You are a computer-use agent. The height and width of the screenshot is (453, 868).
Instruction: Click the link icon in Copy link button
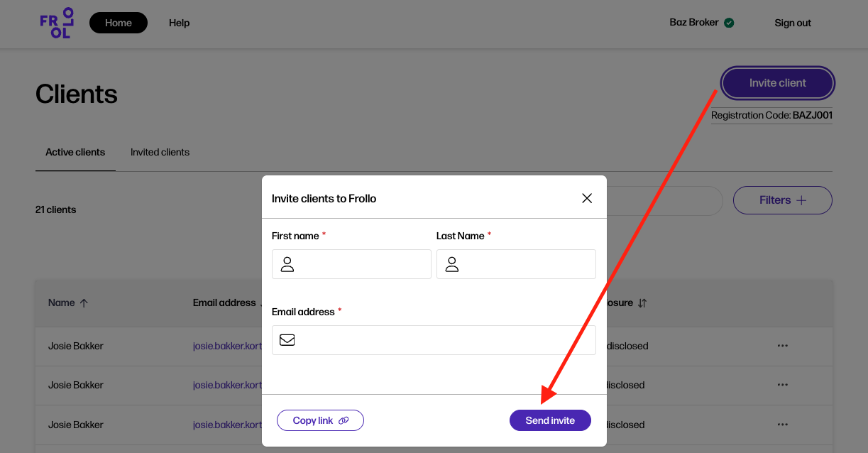344,420
